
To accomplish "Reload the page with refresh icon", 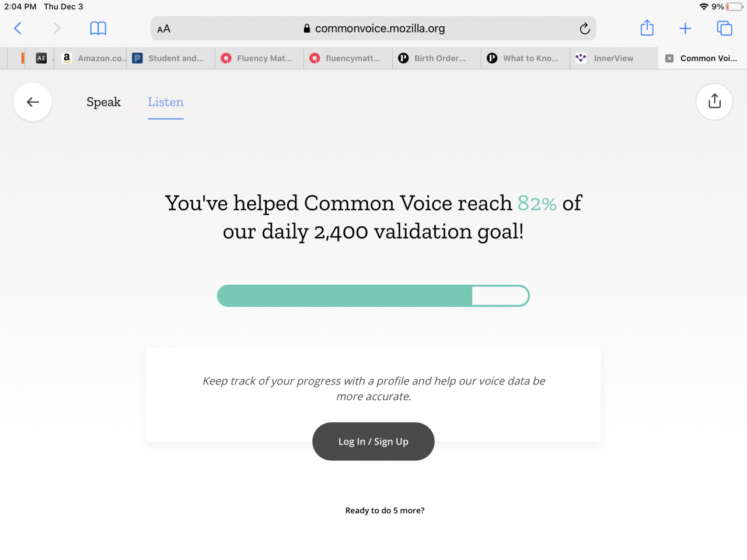I will [585, 29].
